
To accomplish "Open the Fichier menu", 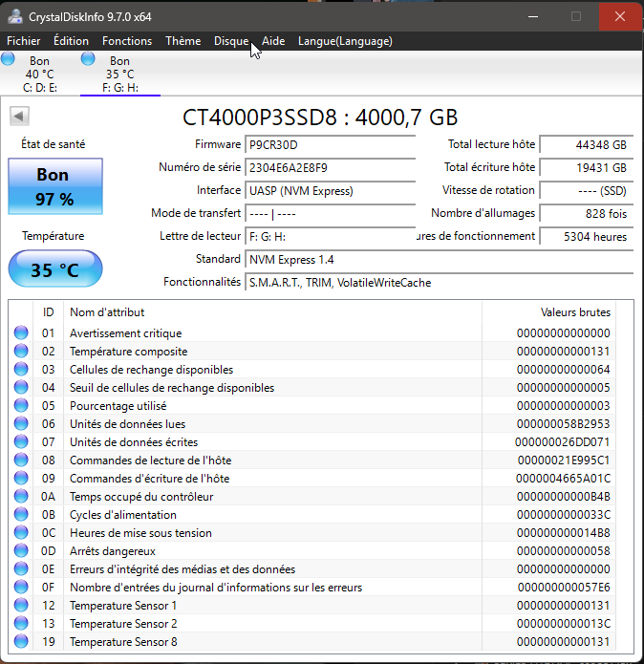I will point(24,41).
